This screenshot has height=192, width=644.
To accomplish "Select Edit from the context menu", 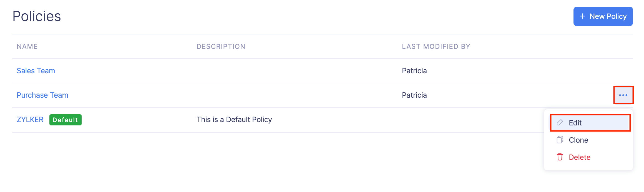I will [x=576, y=123].
